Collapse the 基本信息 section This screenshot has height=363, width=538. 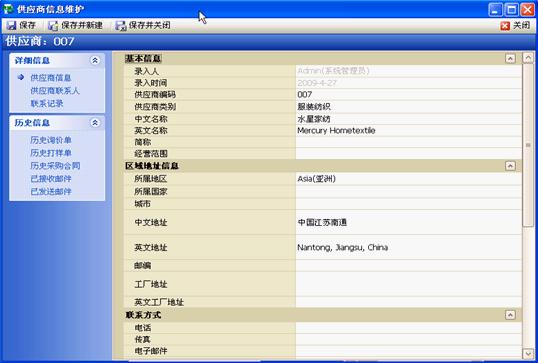[510, 59]
